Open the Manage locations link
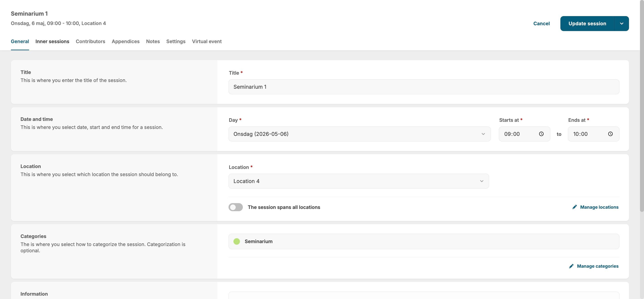Screen dimensions: 644x299 pos(599,207)
